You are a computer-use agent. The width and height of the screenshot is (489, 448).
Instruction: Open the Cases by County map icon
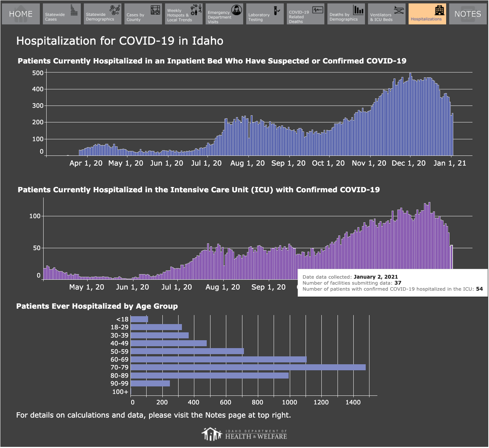point(155,10)
